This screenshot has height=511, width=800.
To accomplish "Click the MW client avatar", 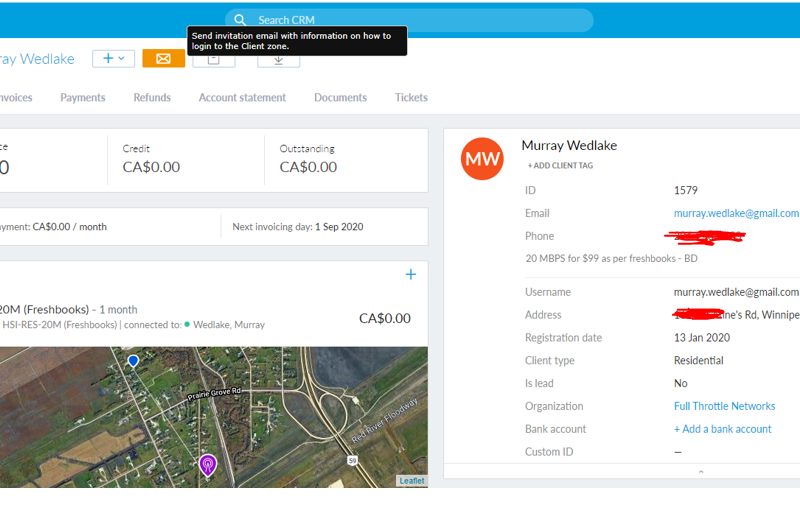I will tap(482, 159).
